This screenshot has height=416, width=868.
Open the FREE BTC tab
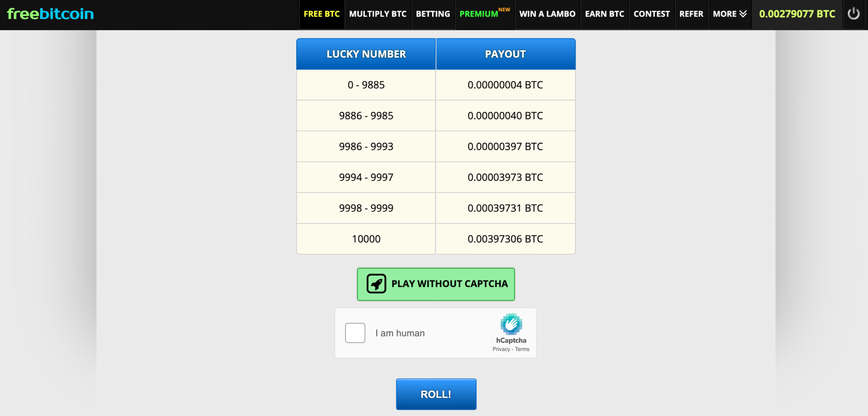[322, 14]
